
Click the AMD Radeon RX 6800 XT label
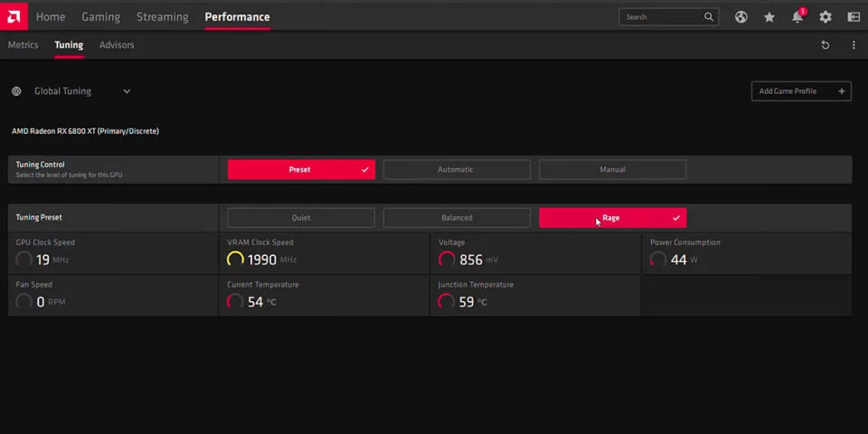pos(85,131)
